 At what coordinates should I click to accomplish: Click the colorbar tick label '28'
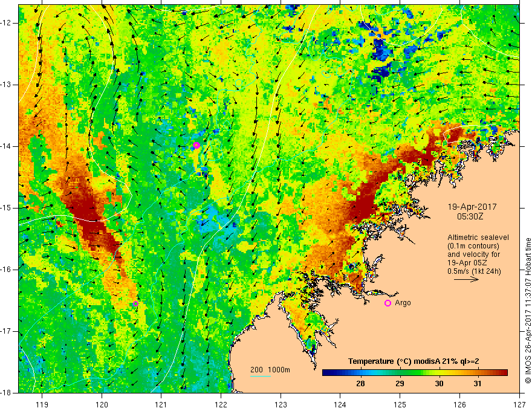click(360, 384)
